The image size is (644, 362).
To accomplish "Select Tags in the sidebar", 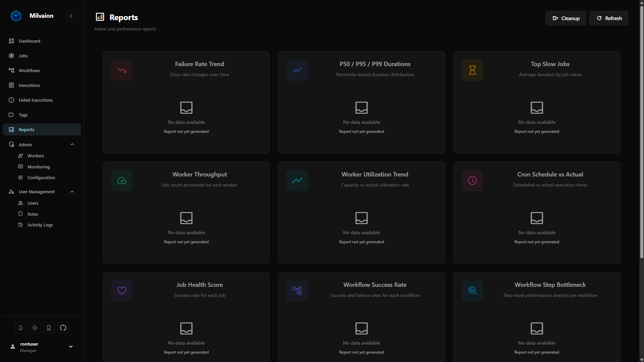I will click(42, 115).
